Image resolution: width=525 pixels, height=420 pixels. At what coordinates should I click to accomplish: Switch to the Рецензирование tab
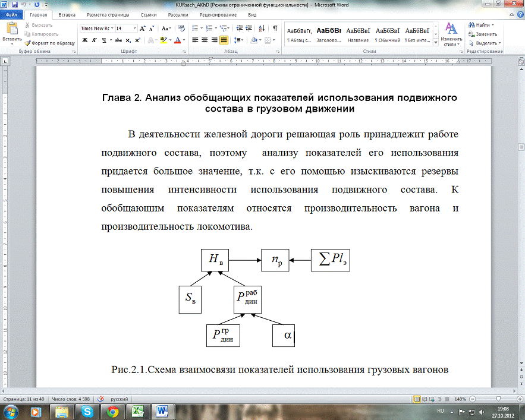[218, 15]
